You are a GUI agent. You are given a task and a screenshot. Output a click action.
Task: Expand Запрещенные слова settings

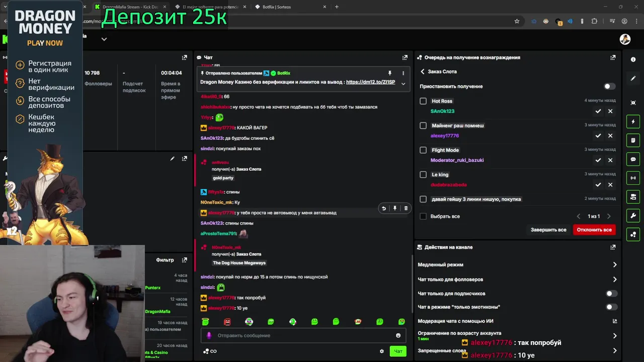[x=615, y=351]
